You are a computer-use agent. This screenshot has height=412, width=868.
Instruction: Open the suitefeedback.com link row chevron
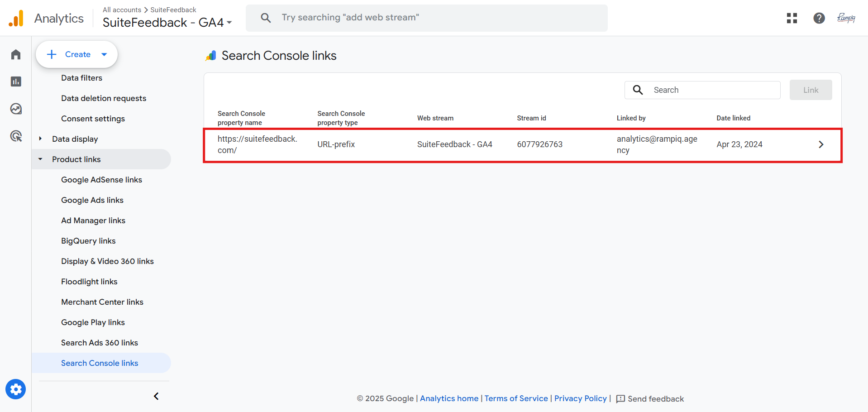pyautogui.click(x=821, y=144)
